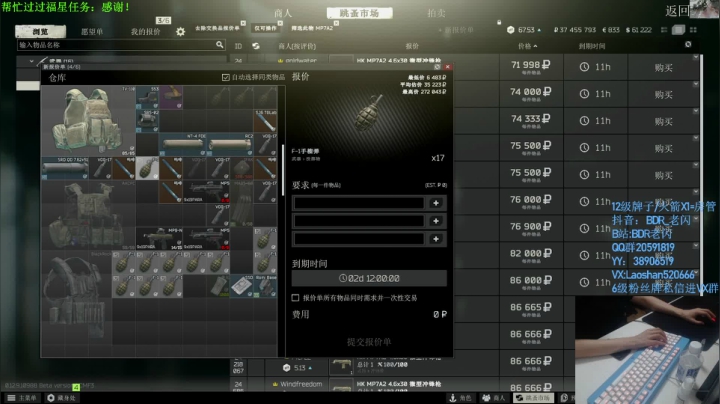Click the 02d 12:00:00 expiration time bar
720x404 pixels.
(369, 278)
